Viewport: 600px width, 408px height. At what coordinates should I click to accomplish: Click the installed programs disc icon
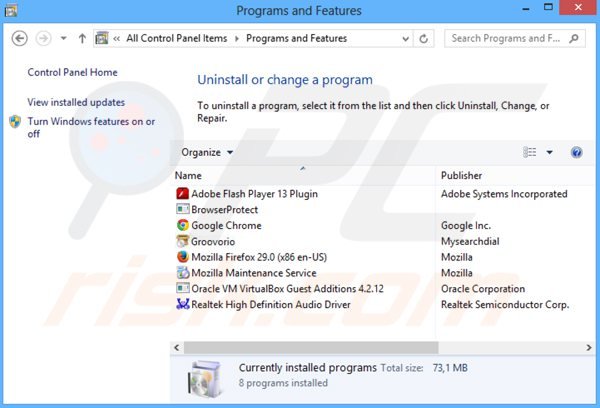point(205,379)
